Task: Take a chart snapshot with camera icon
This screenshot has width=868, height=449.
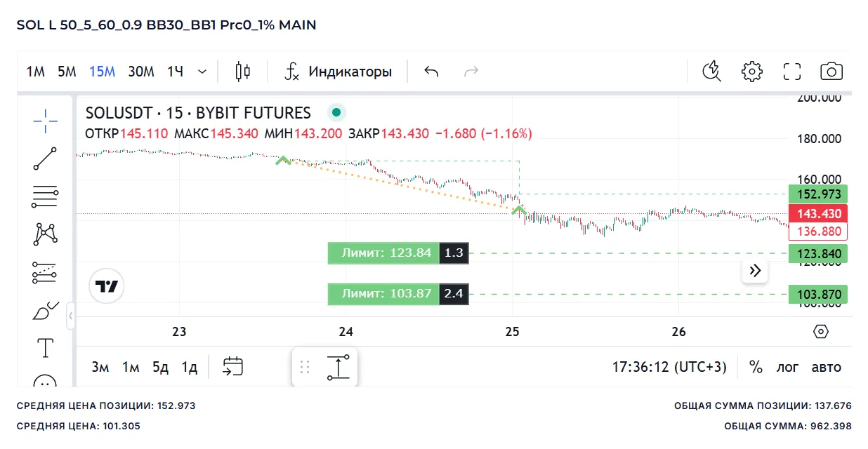Action: pos(831,71)
